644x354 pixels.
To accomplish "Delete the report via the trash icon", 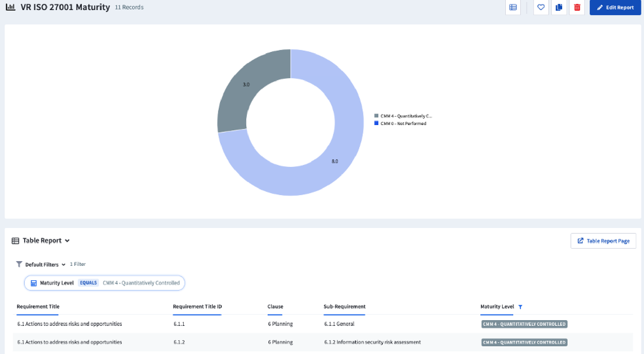I will click(577, 7).
